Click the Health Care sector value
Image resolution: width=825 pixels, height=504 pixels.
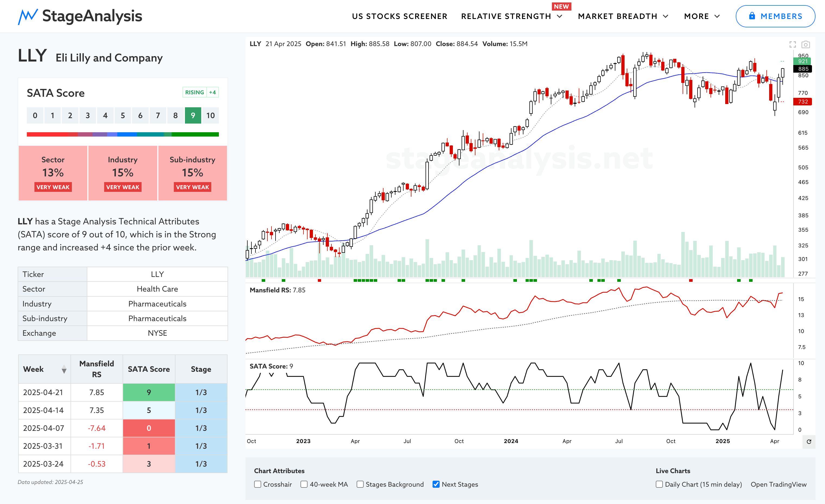157,289
